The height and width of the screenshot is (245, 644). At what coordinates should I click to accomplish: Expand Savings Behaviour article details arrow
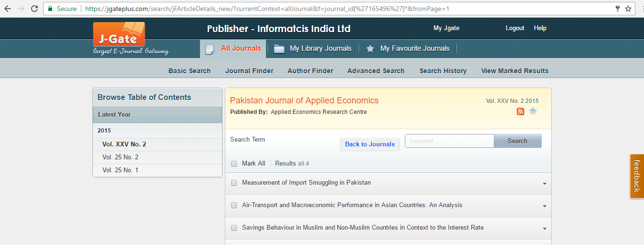[x=544, y=229]
